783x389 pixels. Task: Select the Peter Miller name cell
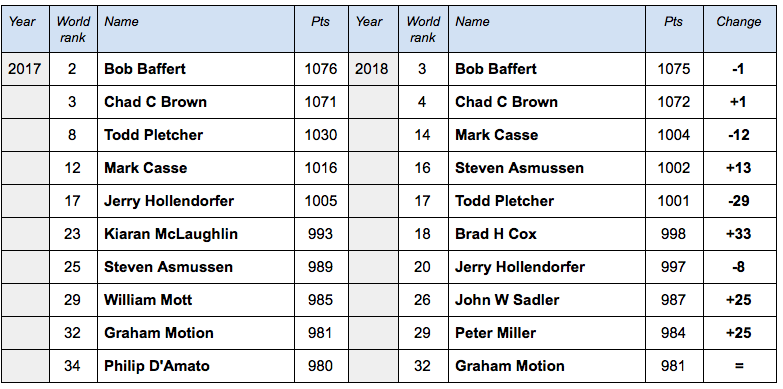[547, 333]
